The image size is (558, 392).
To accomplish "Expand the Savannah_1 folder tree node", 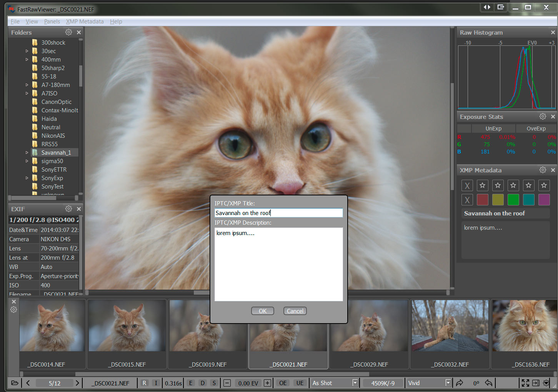I will tap(27, 153).
